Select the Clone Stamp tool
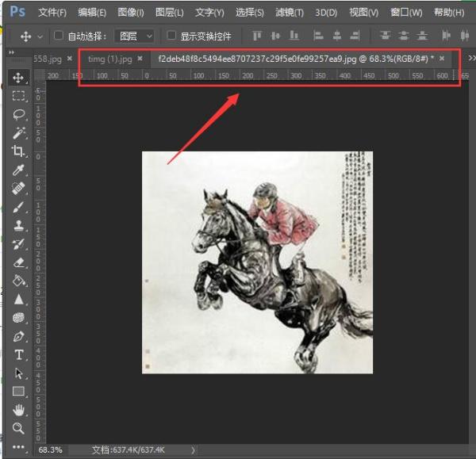The width and height of the screenshot is (476, 459). click(x=18, y=225)
